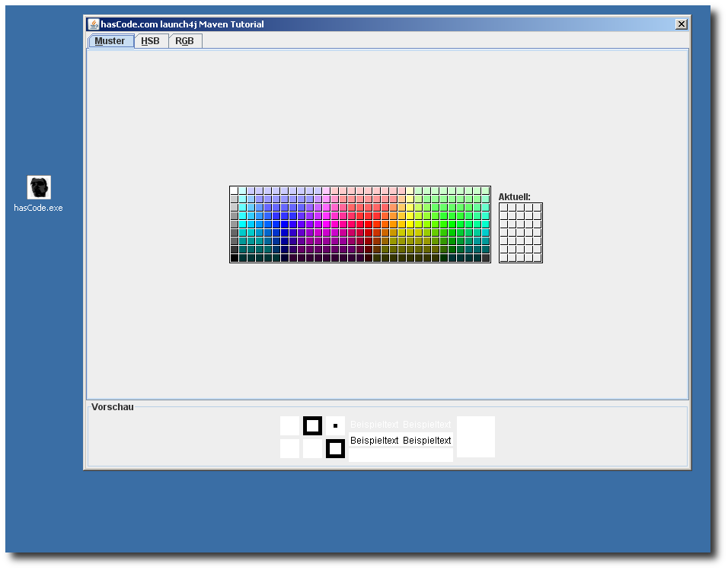
Task: Click the preview square with small black dot
Action: pos(335,425)
